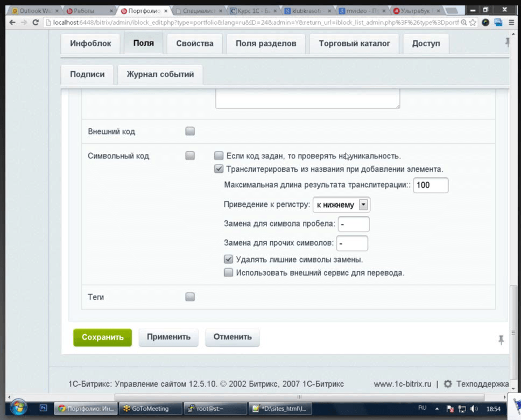The width and height of the screenshot is (521, 420).
Task: Launch Photoshop from the taskbar
Action: [x=44, y=408]
